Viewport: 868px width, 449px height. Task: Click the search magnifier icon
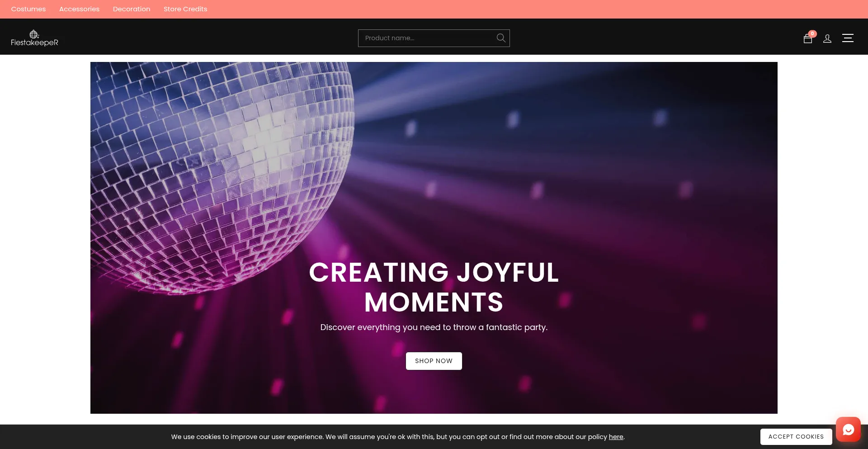click(501, 38)
